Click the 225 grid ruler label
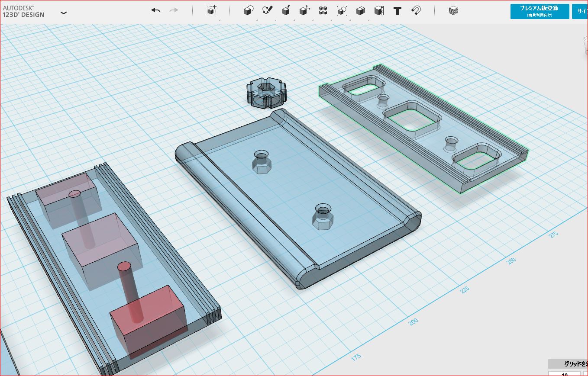 click(465, 289)
